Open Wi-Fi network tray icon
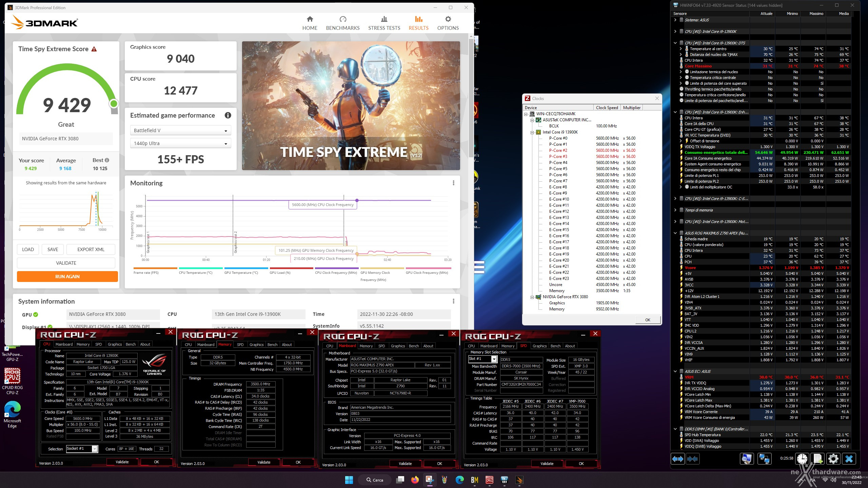This screenshot has width=868, height=488. 825,481
